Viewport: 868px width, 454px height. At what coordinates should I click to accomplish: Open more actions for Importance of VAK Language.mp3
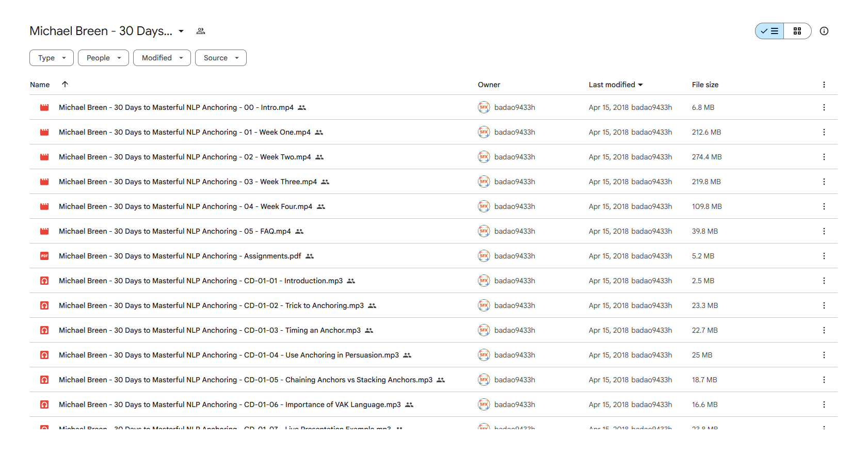point(824,404)
